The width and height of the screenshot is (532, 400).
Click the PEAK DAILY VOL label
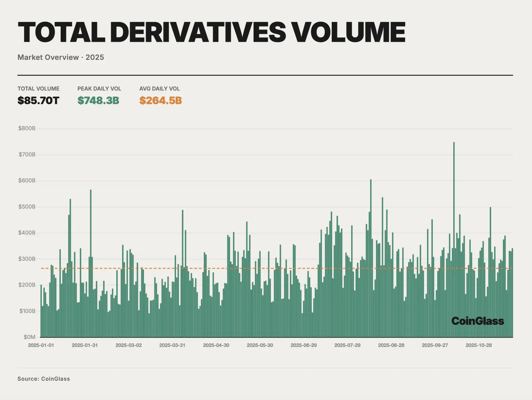coord(99,89)
